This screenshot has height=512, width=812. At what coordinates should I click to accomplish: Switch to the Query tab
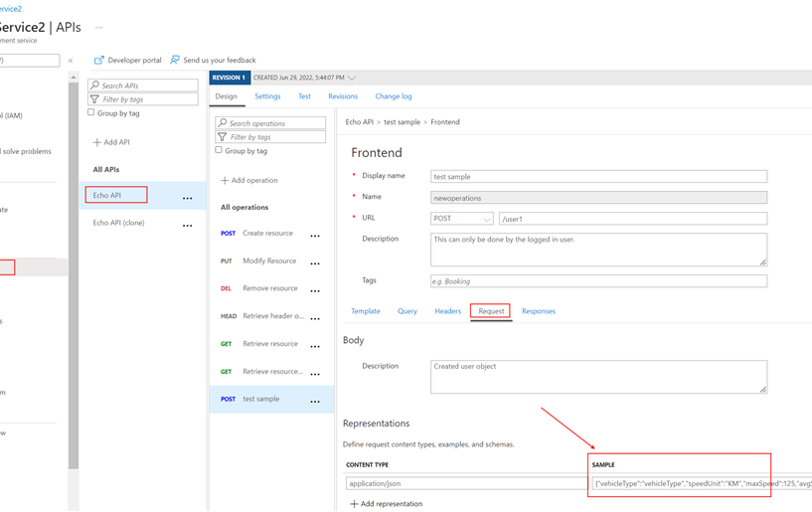[x=407, y=311]
